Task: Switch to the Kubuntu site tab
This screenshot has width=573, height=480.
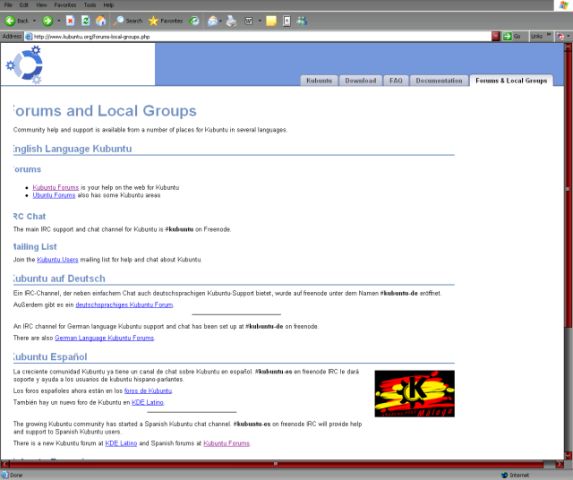Action: (x=319, y=80)
